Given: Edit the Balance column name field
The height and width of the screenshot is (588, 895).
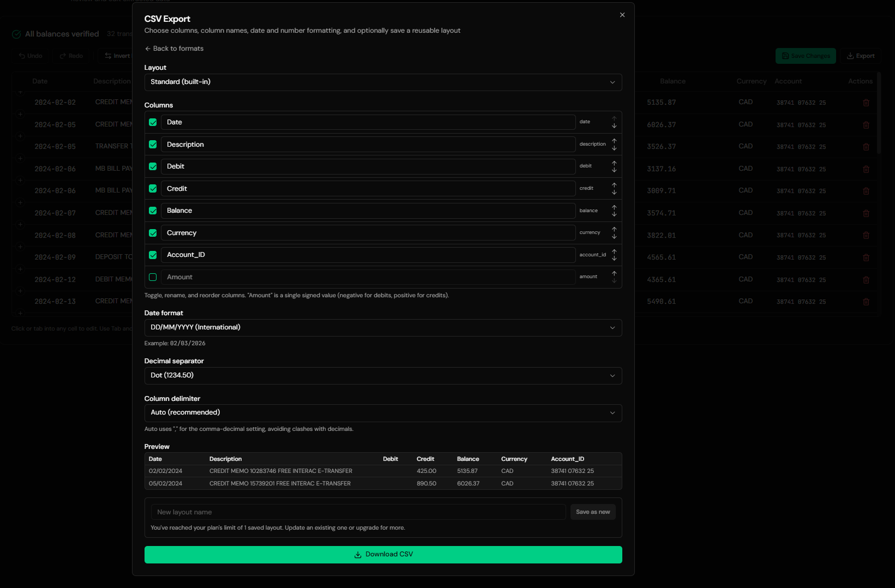Looking at the screenshot, I should pyautogui.click(x=368, y=211).
